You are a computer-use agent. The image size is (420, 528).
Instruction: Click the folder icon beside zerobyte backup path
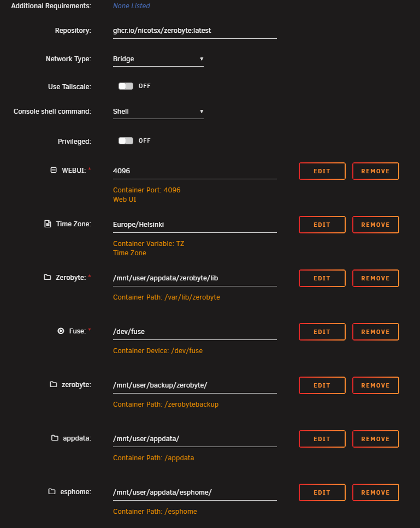tap(53, 385)
